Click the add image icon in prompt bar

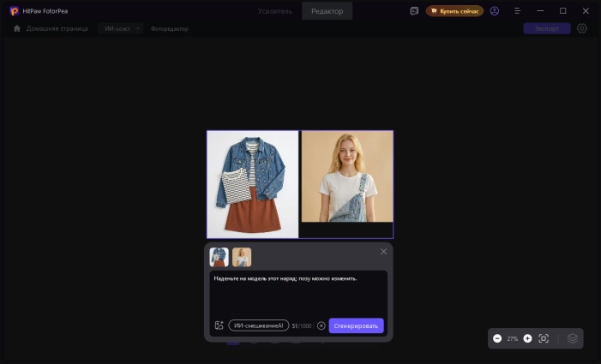point(219,325)
